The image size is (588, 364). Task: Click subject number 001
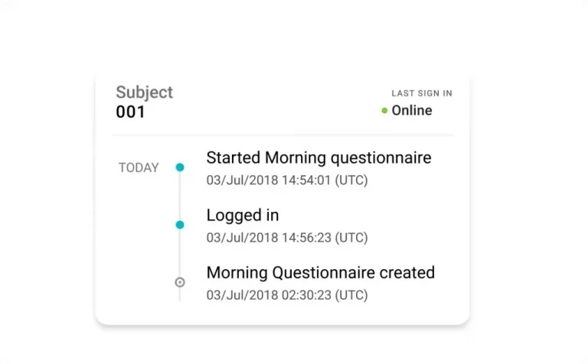130,112
